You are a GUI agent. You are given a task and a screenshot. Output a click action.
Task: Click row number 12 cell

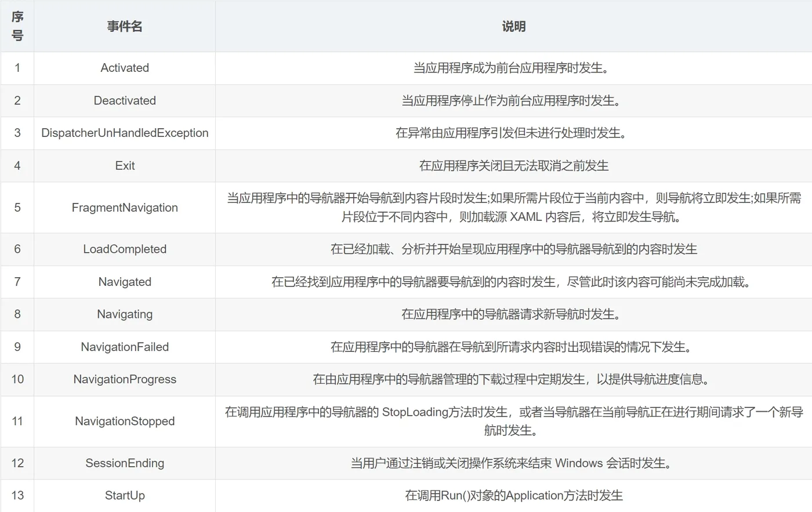17,463
